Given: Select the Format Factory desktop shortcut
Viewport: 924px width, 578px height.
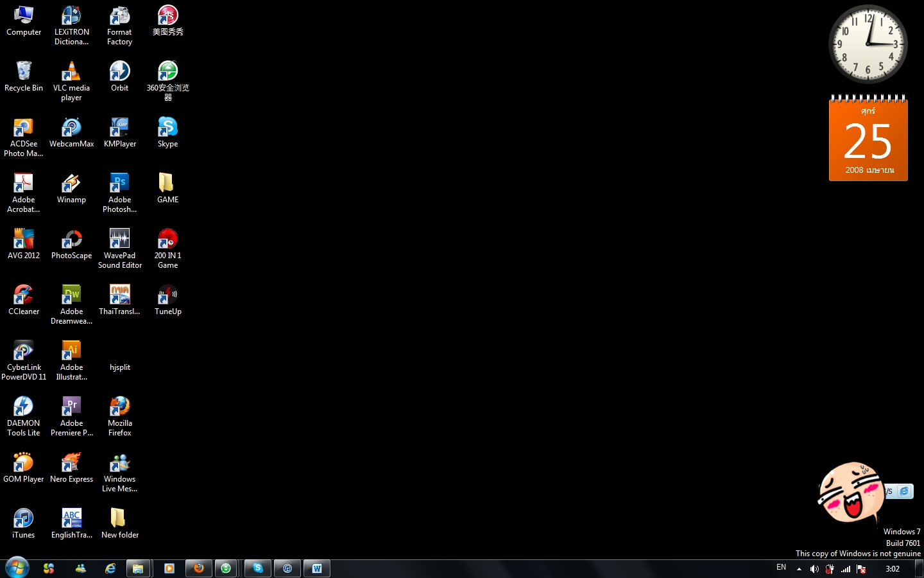Looking at the screenshot, I should (119, 26).
